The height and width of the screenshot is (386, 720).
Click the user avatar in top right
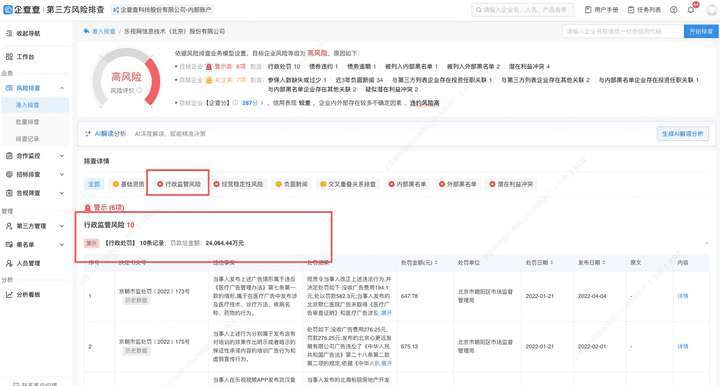(711, 10)
